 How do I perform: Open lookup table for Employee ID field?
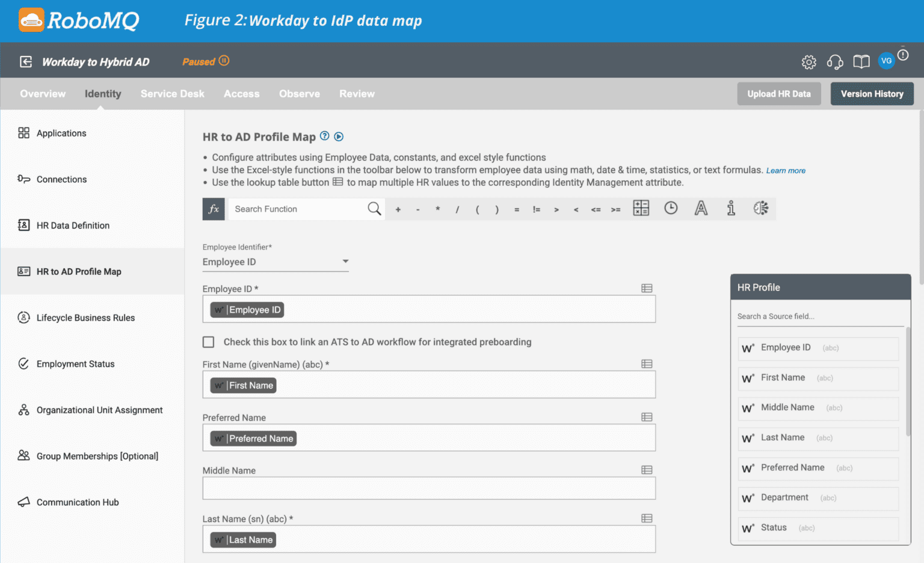pos(647,289)
